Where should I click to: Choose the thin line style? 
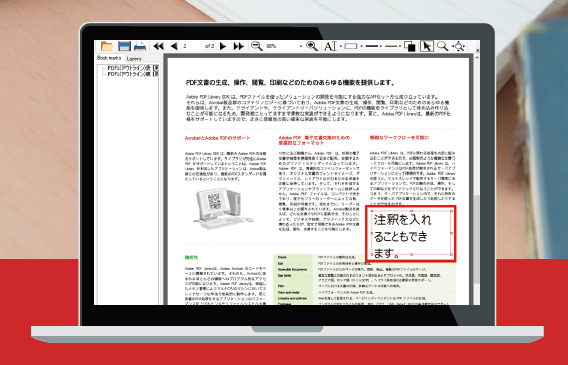(x=391, y=46)
